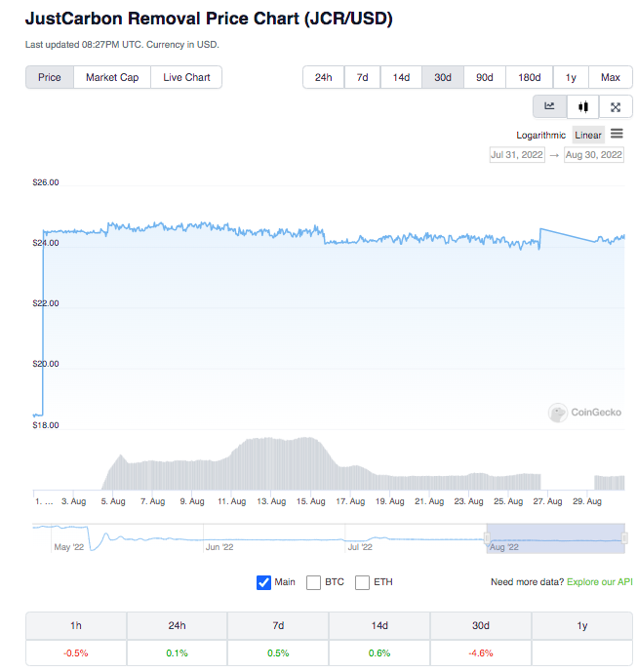
Task: Switch to candlestick chart icon
Action: click(x=583, y=106)
